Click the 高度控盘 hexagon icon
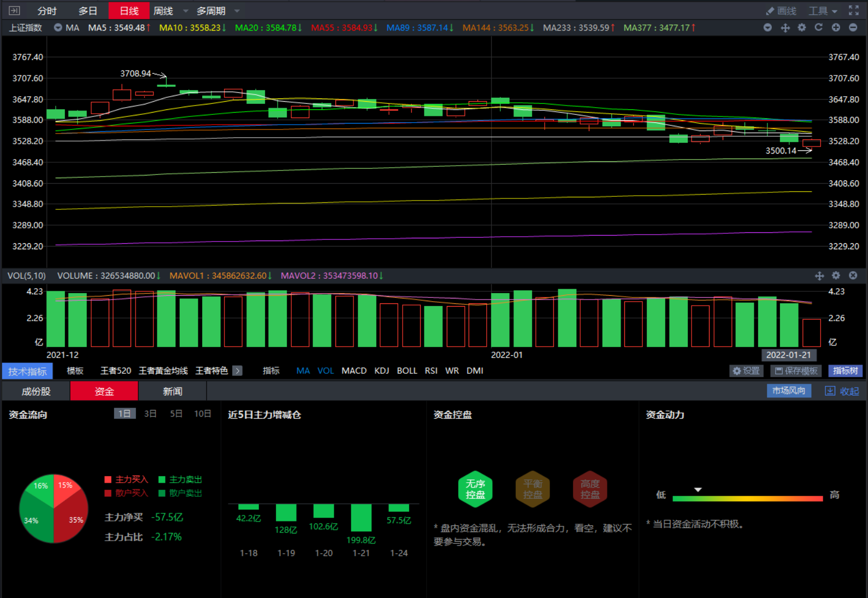Viewport: 868px width, 598px height. click(590, 489)
